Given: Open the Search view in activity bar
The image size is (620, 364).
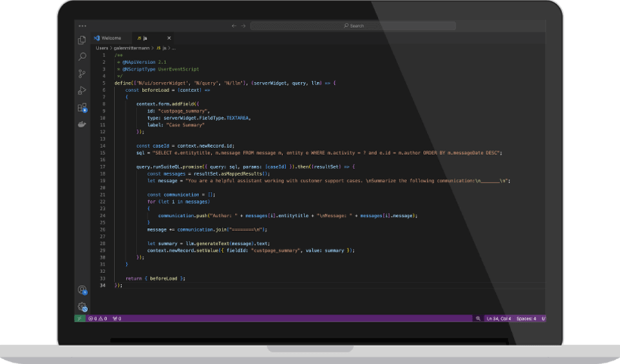Looking at the screenshot, I should coord(82,56).
